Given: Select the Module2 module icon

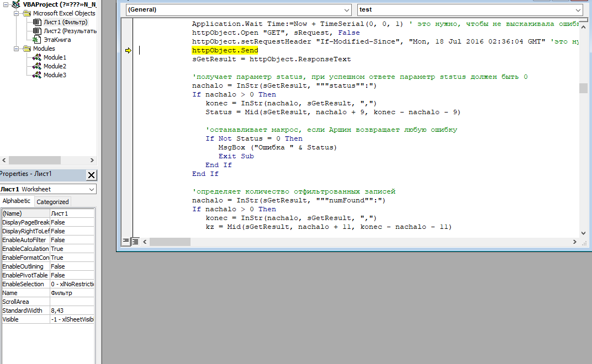Looking at the screenshot, I should [37, 66].
